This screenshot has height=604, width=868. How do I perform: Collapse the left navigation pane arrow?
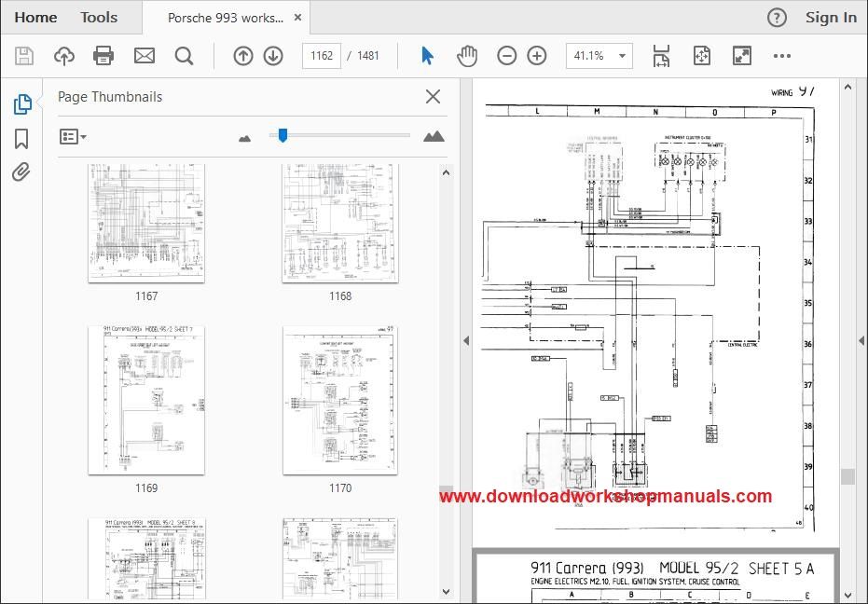pos(466,340)
